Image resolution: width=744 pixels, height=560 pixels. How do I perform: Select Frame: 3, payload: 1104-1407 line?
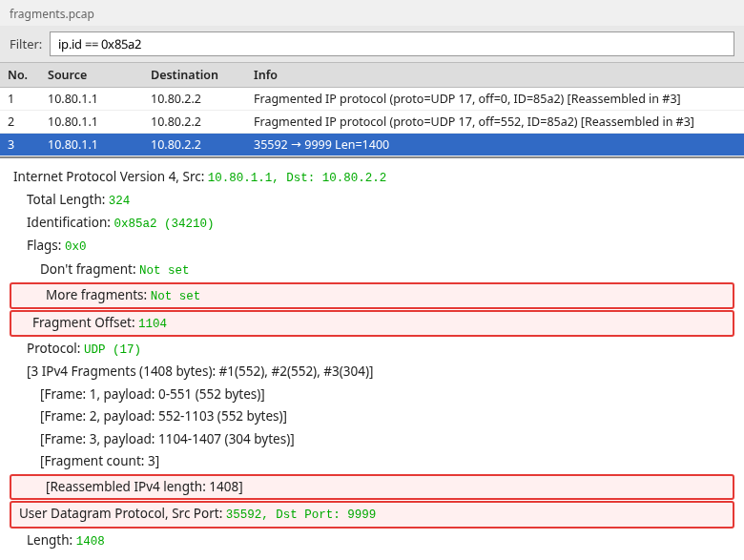click(x=167, y=439)
